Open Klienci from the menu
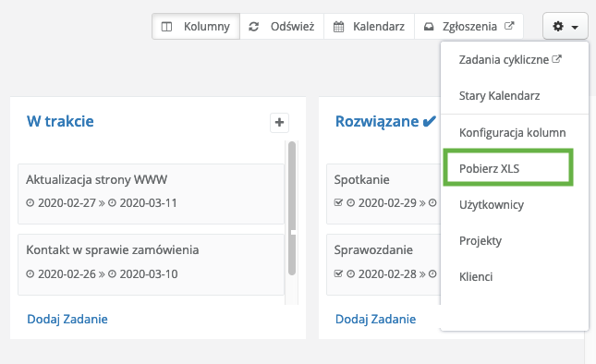Image resolution: width=596 pixels, height=364 pixels. (476, 276)
